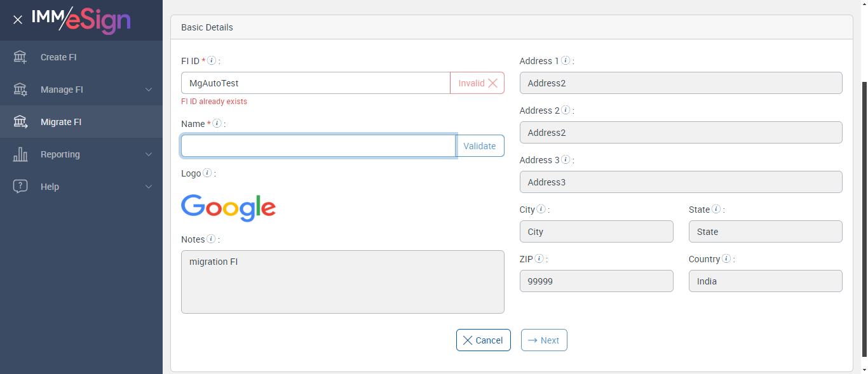
Task: Expand the Manage FI menu
Action: [x=149, y=90]
